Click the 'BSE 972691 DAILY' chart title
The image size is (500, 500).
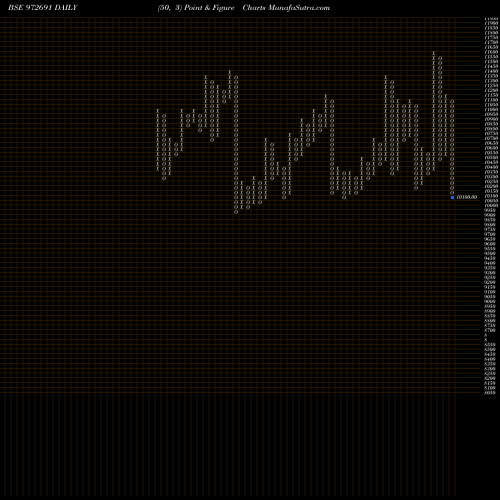[x=43, y=8]
